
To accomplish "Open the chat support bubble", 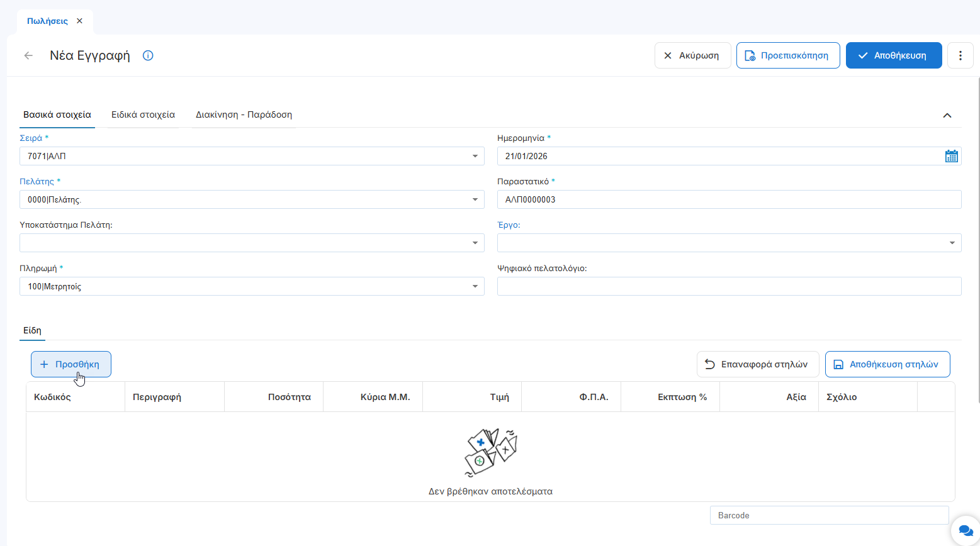I will pyautogui.click(x=965, y=531).
